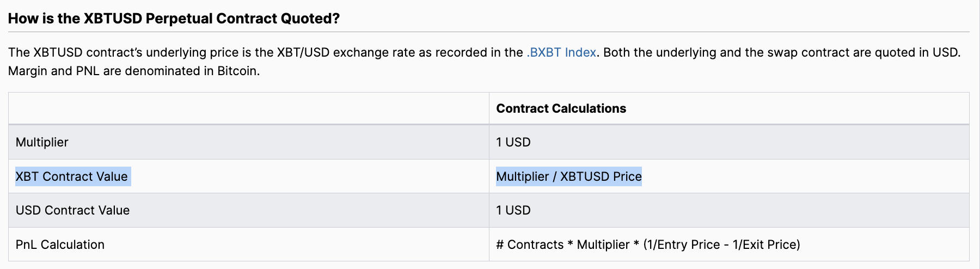
Task: Click the 1 USD multiplier value
Action: [x=513, y=142]
